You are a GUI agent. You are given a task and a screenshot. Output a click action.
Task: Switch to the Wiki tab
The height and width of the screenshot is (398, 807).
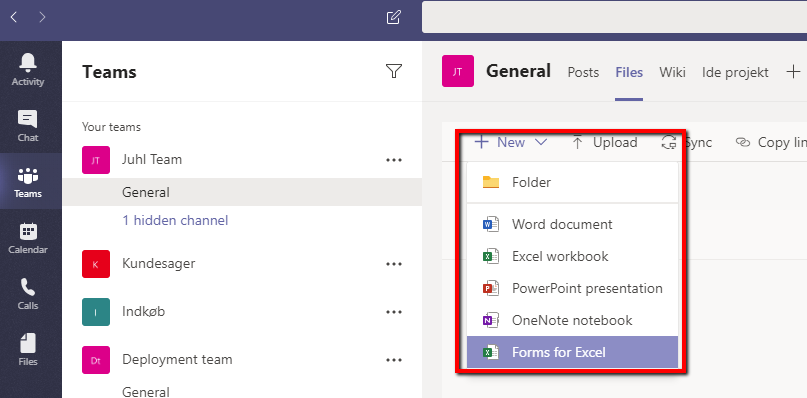(x=672, y=72)
